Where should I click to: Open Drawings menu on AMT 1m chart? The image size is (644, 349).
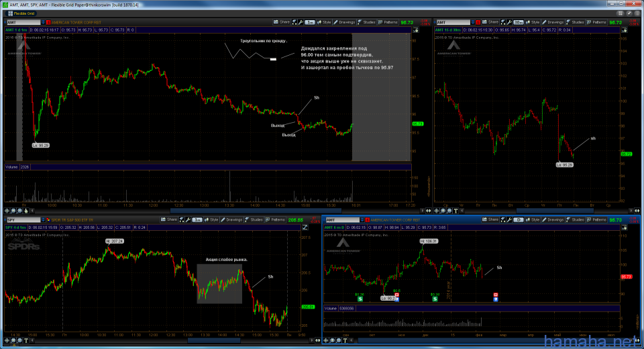pos(344,22)
